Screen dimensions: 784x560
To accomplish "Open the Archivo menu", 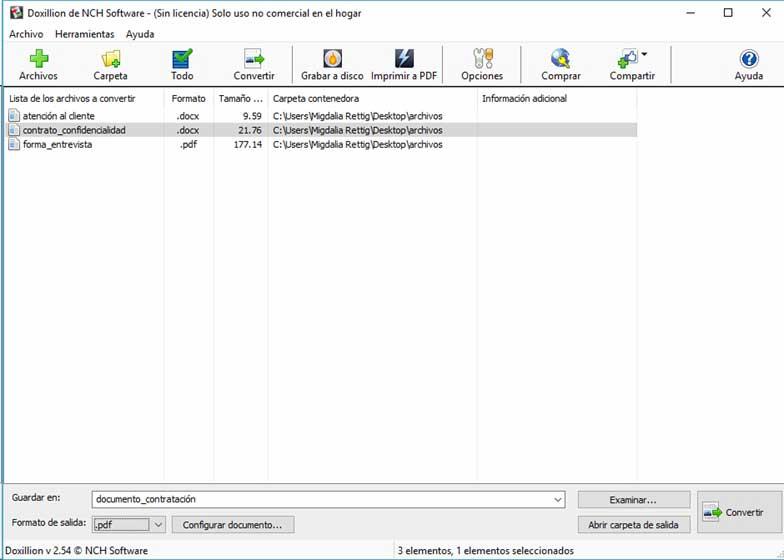I will [x=26, y=34].
